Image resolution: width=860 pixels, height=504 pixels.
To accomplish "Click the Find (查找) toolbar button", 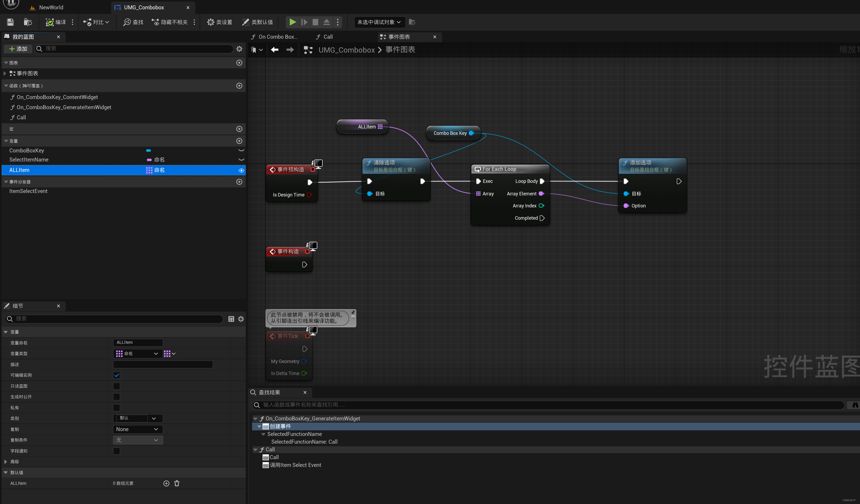I will (x=133, y=22).
